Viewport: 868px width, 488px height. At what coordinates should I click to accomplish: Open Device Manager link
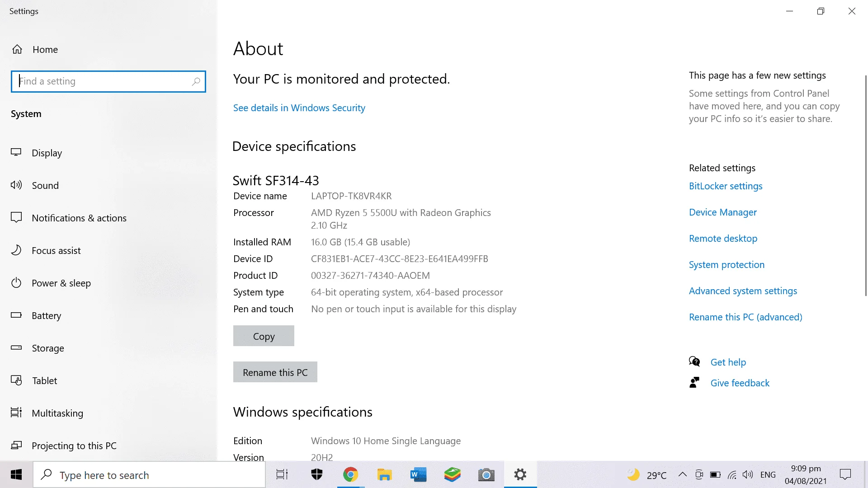(722, 212)
